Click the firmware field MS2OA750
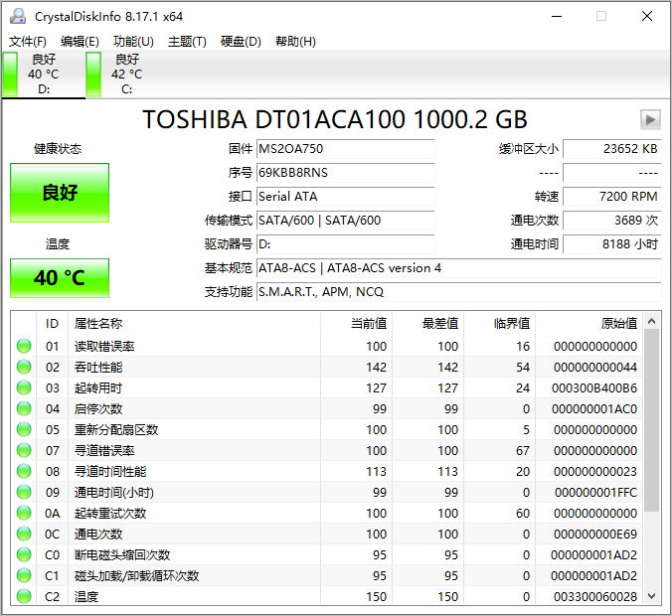The height and width of the screenshot is (616, 672). coord(345,149)
